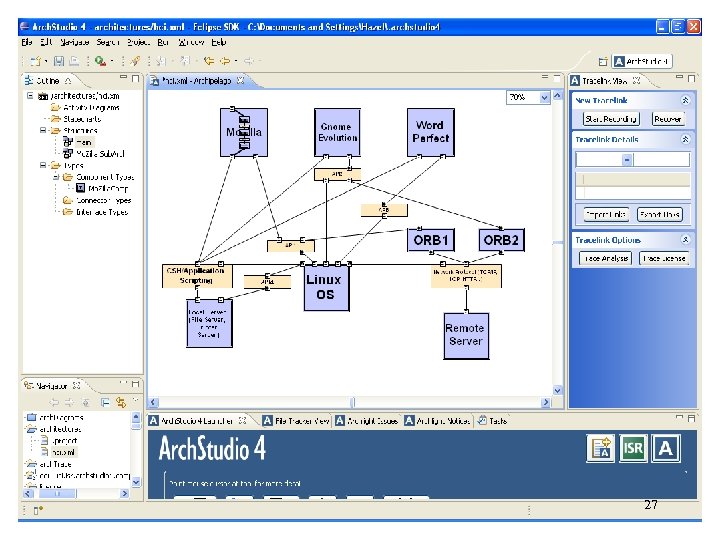Click the Trace Analysis button
Viewport: 720px width, 540px height.
605,259
